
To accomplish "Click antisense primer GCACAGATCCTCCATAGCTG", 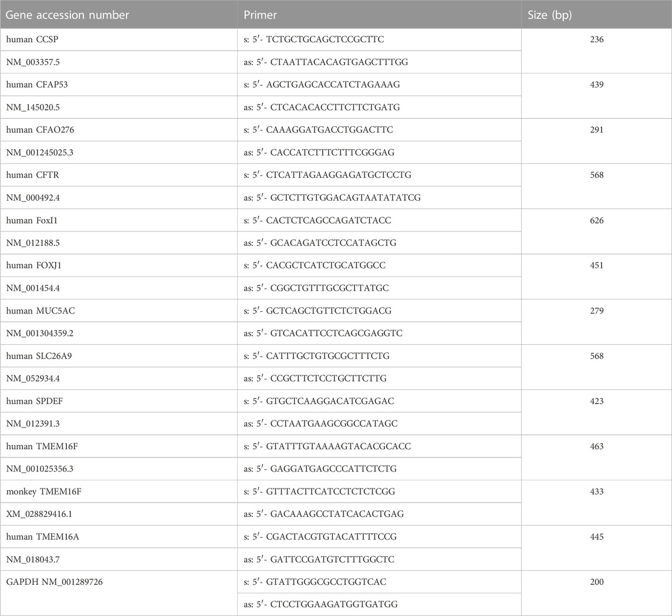I will pyautogui.click(x=333, y=243).
